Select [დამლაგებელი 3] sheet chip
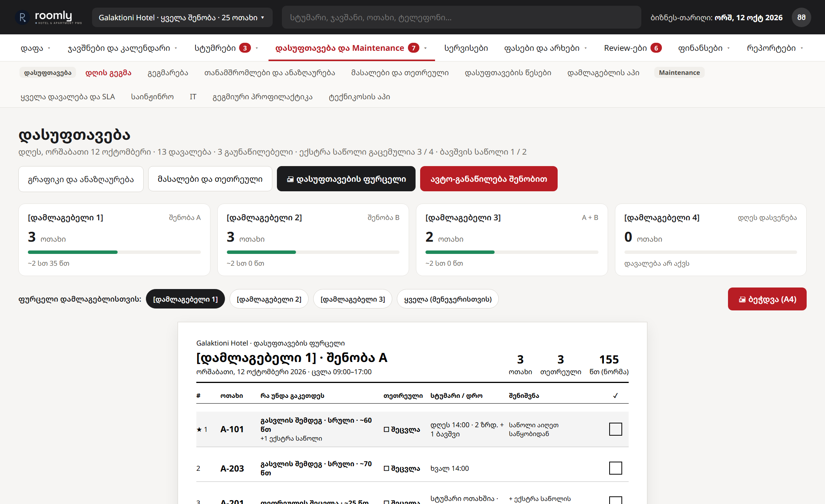 click(353, 299)
